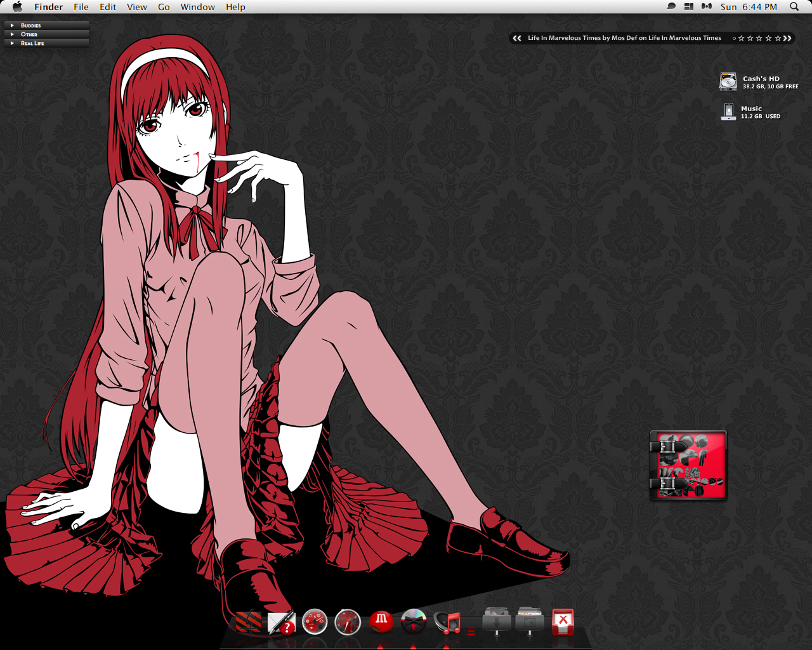The height and width of the screenshot is (650, 812).
Task: Open the Help menu
Action: click(235, 7)
